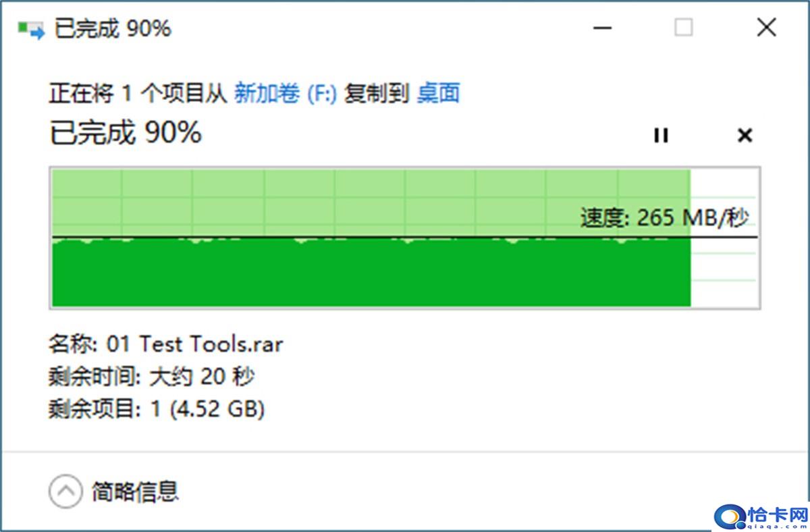Click the light green upper graph region
The image size is (810, 532).
pos(371,203)
